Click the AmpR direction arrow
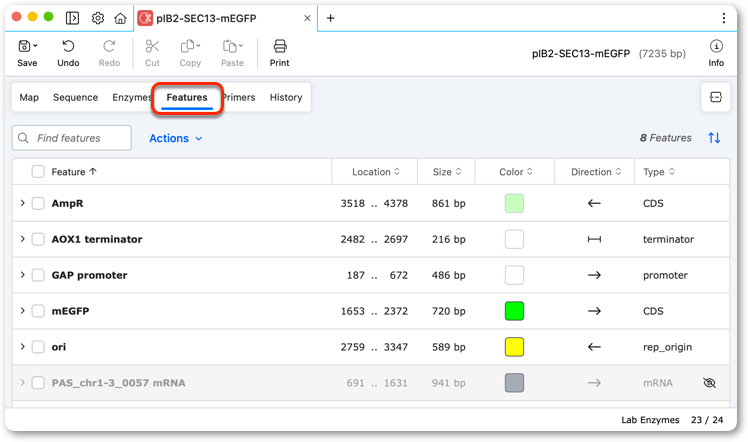This screenshot has width=748, height=442. click(594, 203)
